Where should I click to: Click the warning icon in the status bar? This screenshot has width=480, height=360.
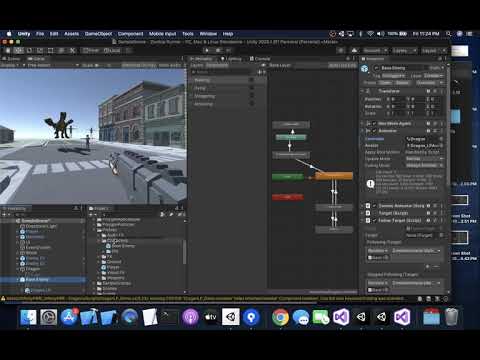3,298
